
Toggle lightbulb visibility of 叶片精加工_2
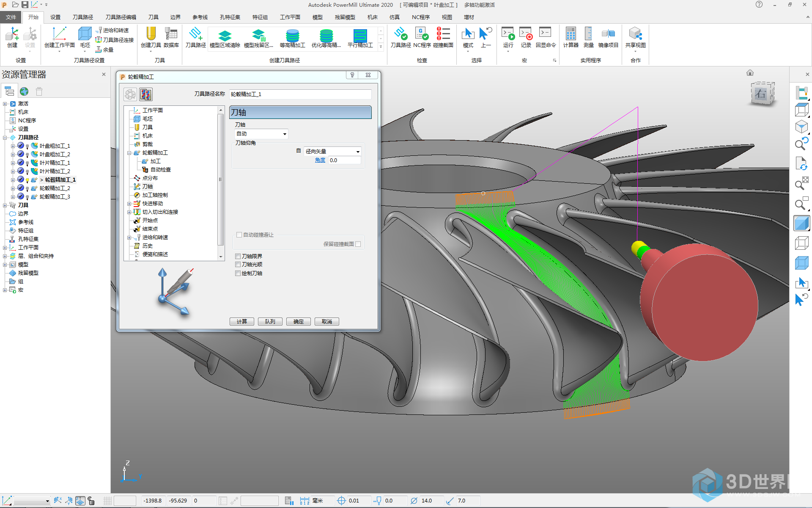(27, 172)
